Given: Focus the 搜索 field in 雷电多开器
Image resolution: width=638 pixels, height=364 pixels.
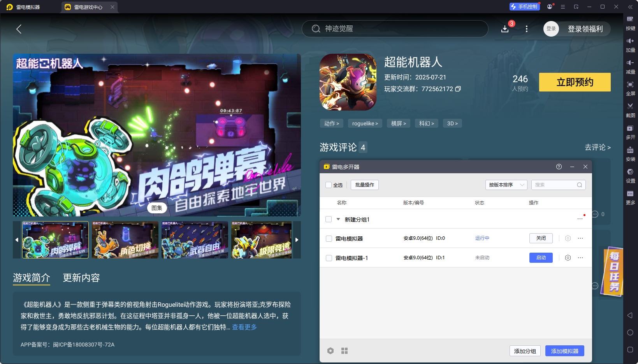Looking at the screenshot, I should click(558, 185).
